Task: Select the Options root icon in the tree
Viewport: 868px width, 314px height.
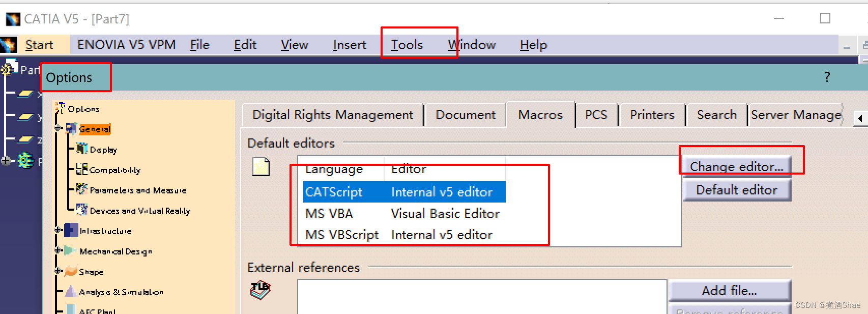Action: (x=60, y=108)
